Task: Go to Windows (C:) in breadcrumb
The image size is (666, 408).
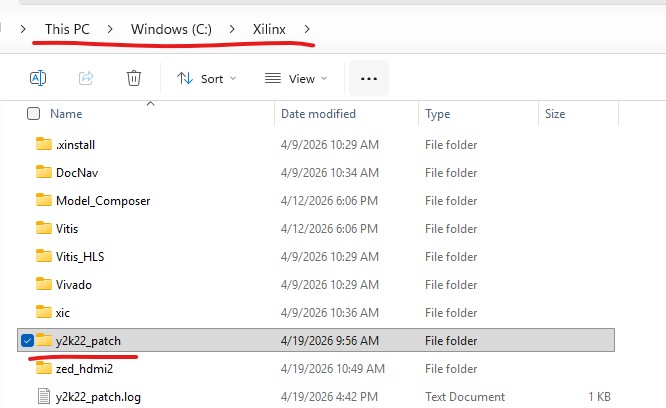Action: pyautogui.click(x=171, y=30)
